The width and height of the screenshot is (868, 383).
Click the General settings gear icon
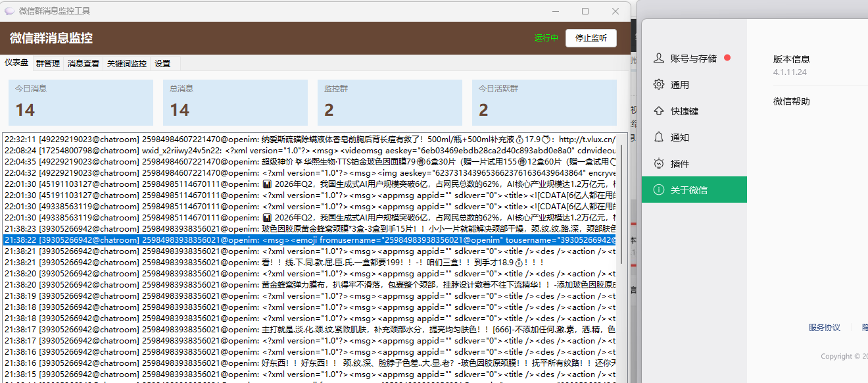click(x=659, y=85)
